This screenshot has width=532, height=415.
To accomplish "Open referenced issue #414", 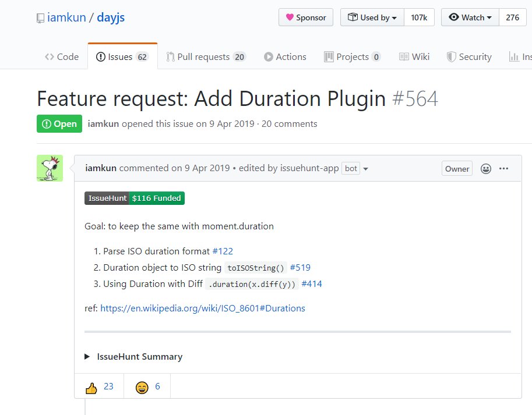I will (x=312, y=283).
